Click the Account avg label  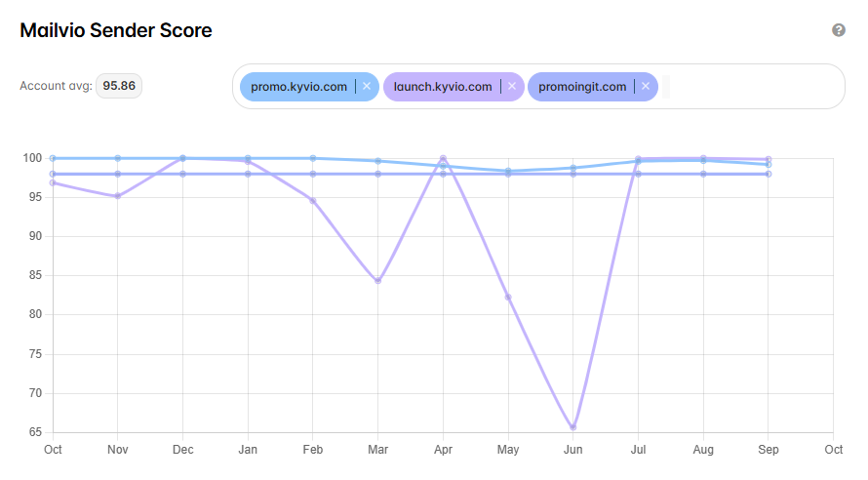[x=56, y=86]
